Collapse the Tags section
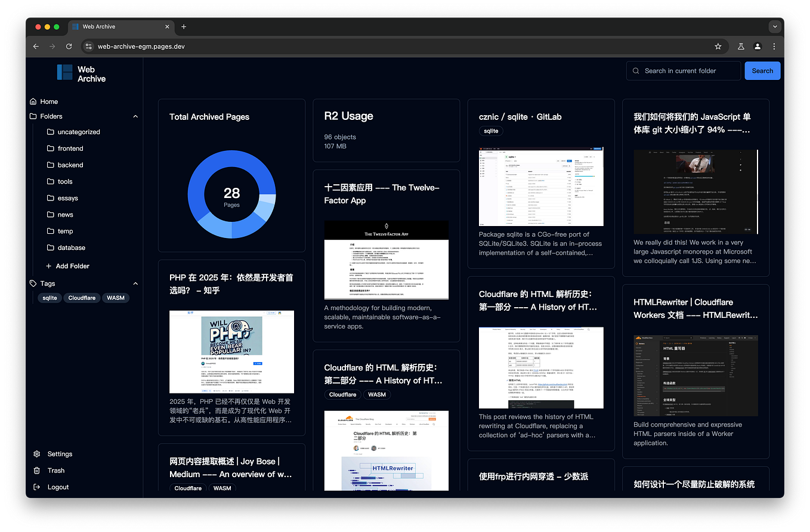The width and height of the screenshot is (810, 532). pyautogui.click(x=135, y=283)
